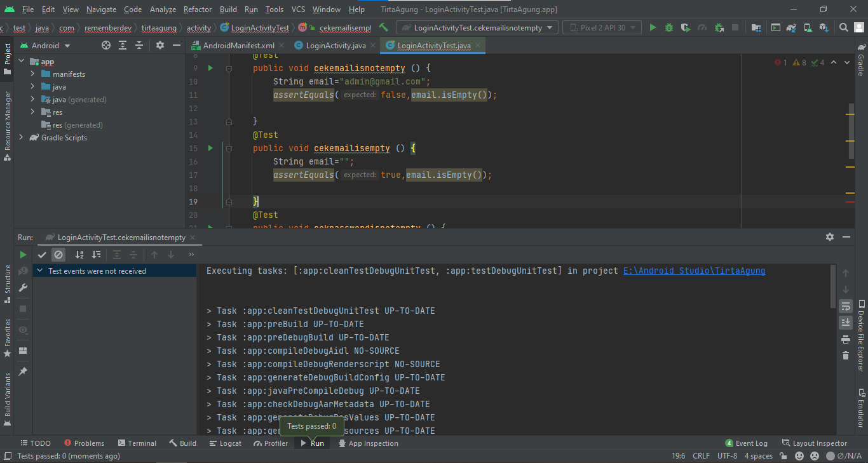The image size is (868, 463).
Task: Open Run panel settings gear
Action: click(x=830, y=237)
